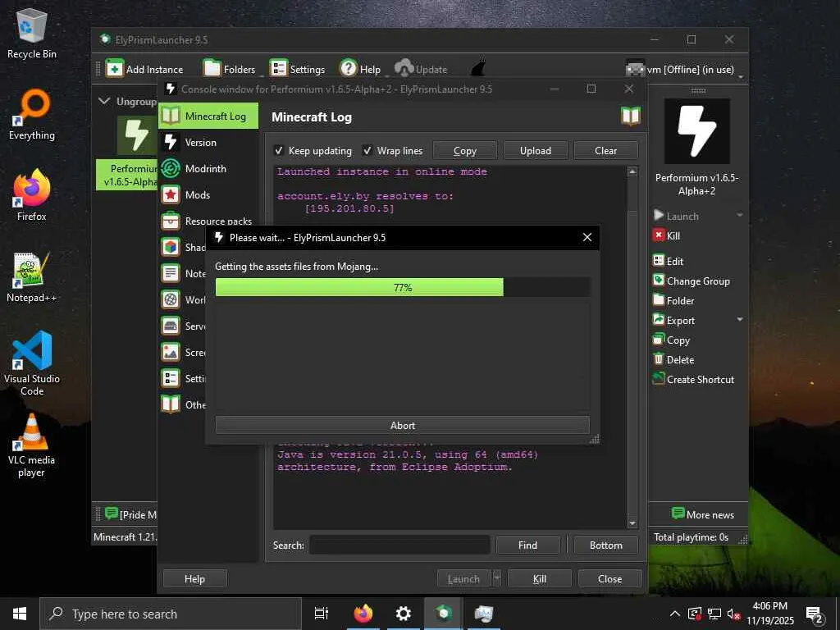Image resolution: width=840 pixels, height=630 pixels.
Task: Jump to log Bottom button
Action: tap(606, 545)
